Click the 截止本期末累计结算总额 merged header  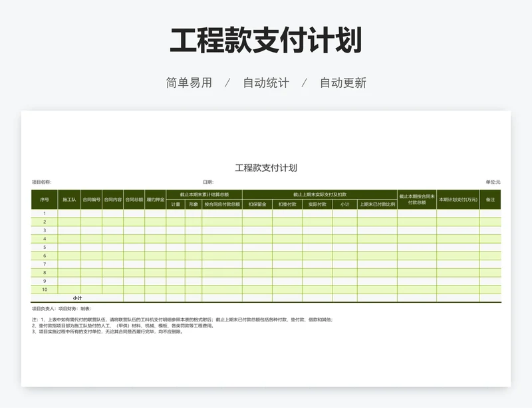click(204, 194)
